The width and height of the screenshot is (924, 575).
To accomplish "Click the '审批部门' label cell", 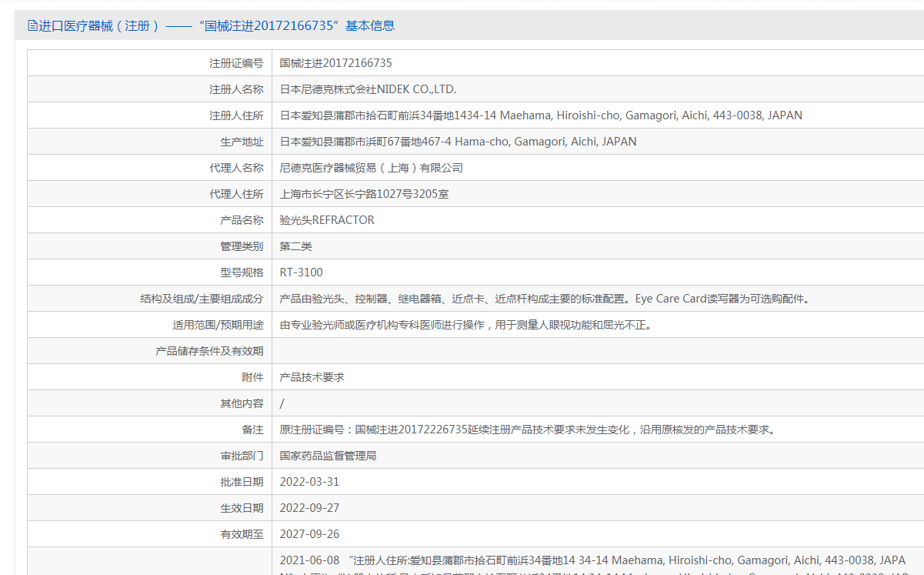I will (x=150, y=456).
